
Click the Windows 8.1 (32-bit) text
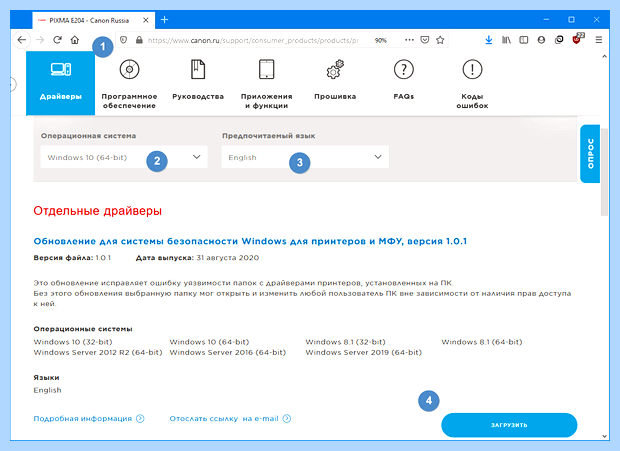(345, 342)
